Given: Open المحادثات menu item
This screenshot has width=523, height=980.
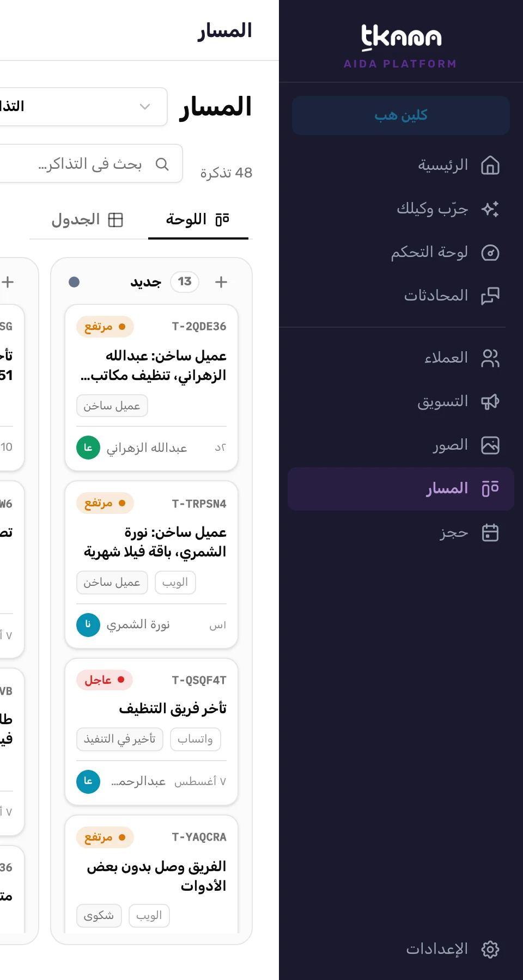Looking at the screenshot, I should pos(401,296).
